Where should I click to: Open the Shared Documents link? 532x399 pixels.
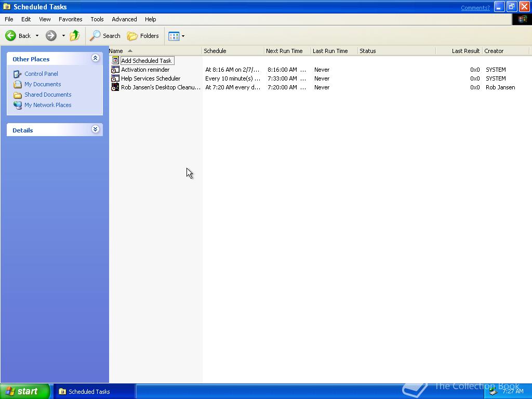tap(48, 95)
